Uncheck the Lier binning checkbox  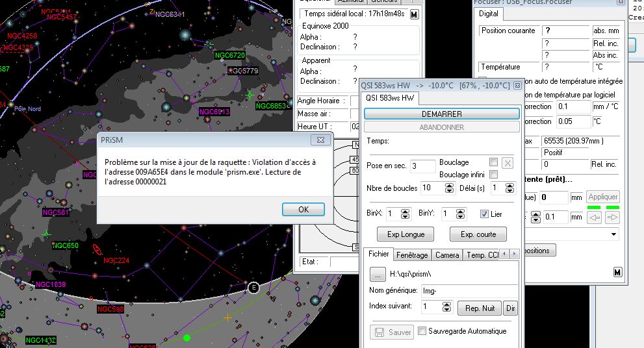tap(483, 214)
